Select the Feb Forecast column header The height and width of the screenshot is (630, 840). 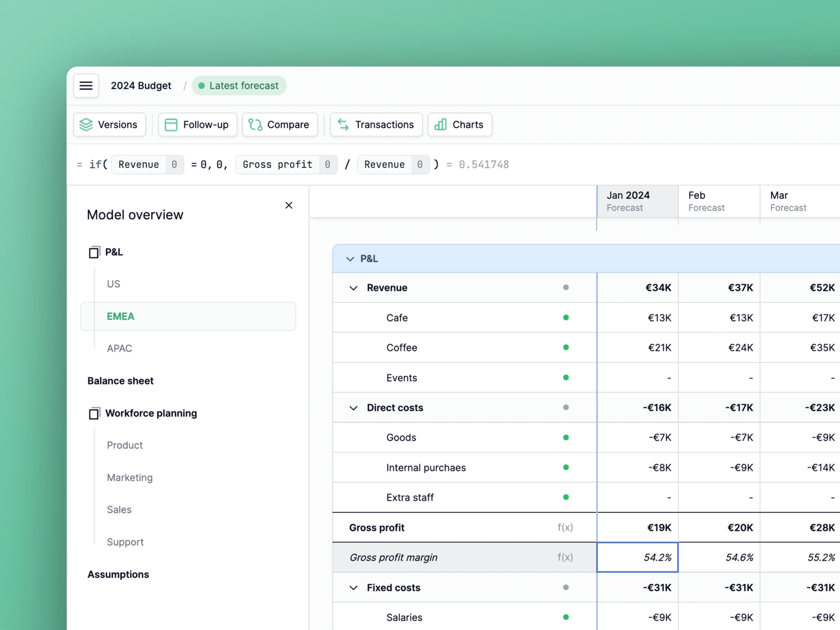coord(719,201)
